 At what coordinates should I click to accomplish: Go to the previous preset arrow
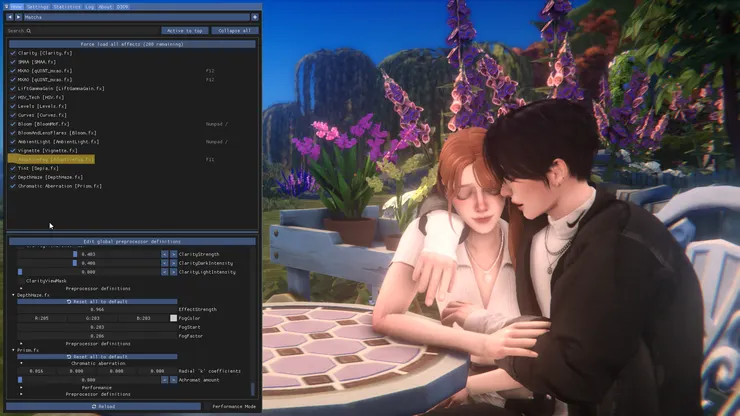pyautogui.click(x=10, y=17)
